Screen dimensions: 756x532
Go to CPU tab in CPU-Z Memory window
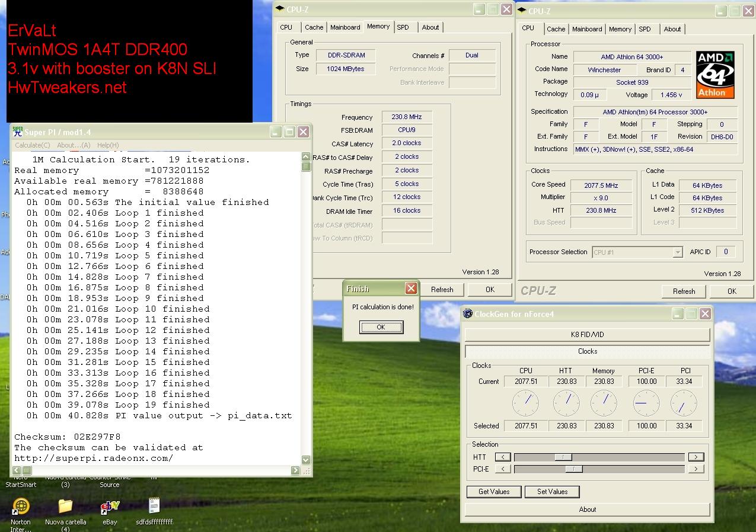point(286,27)
